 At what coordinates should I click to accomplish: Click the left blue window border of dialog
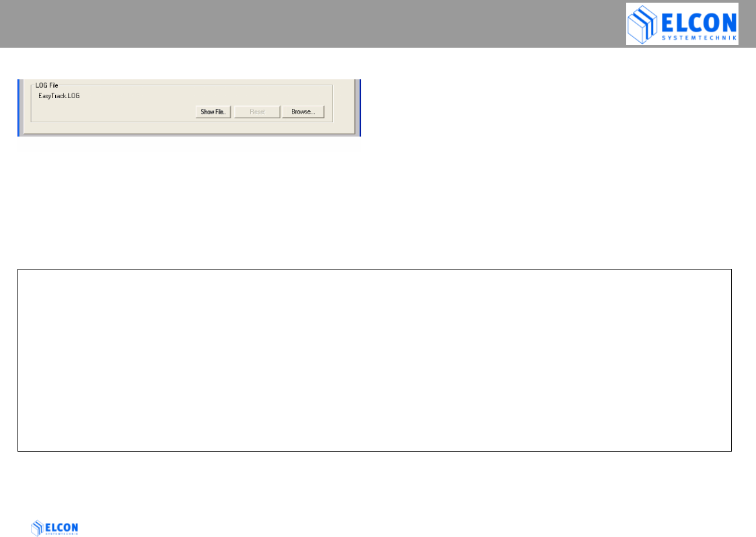click(19, 108)
